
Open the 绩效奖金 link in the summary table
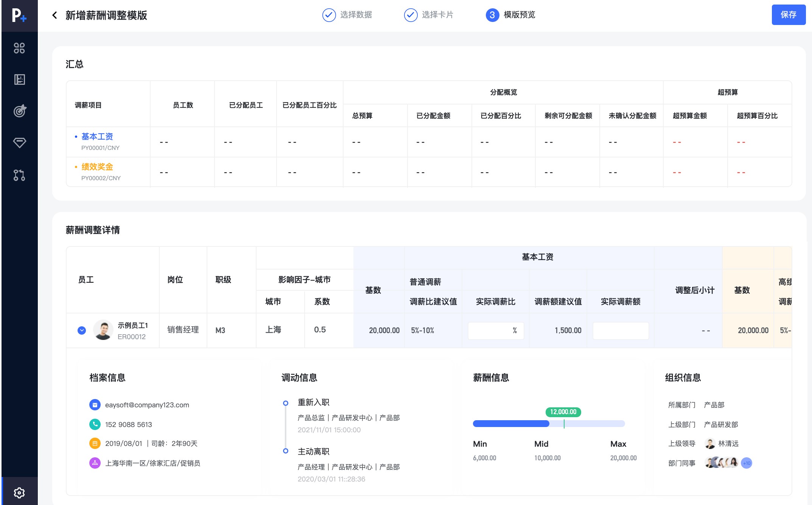pos(97,167)
